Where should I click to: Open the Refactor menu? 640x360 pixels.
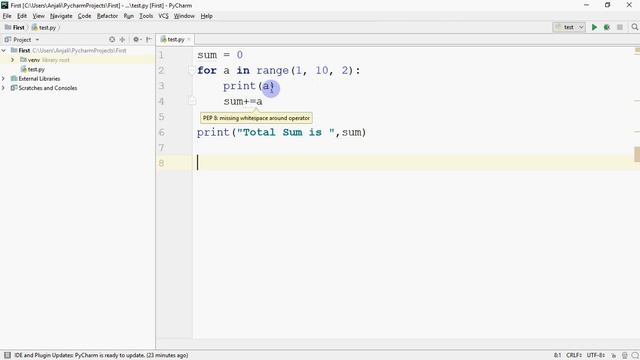coord(107,16)
